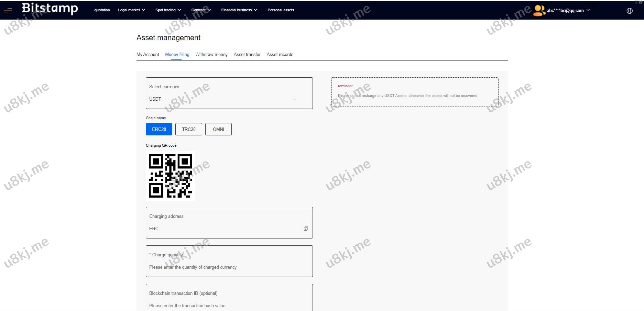Expand the Contract menu

point(201,10)
